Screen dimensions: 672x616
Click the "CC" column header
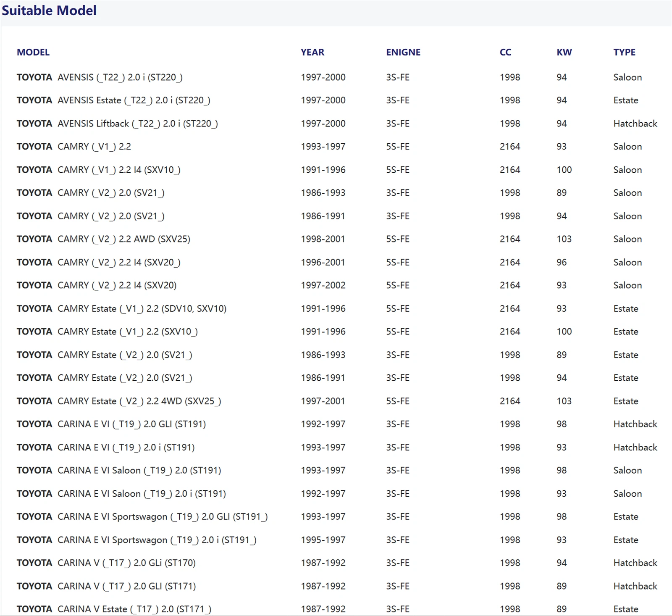(x=505, y=53)
